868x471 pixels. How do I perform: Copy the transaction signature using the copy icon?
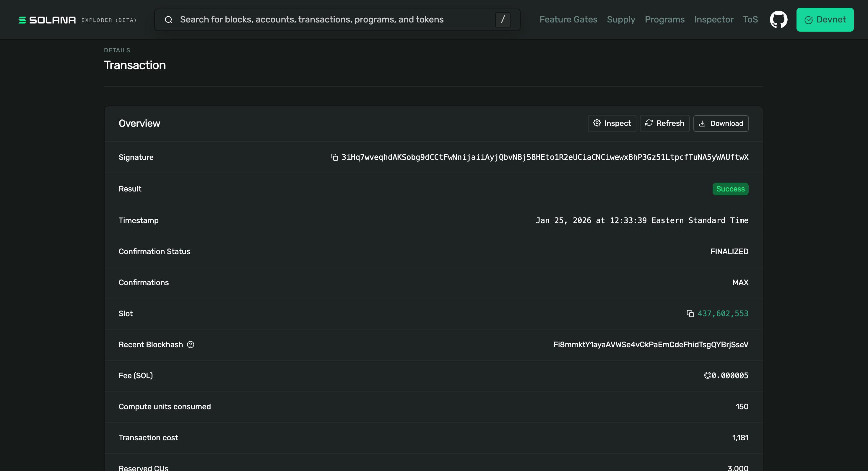334,157
